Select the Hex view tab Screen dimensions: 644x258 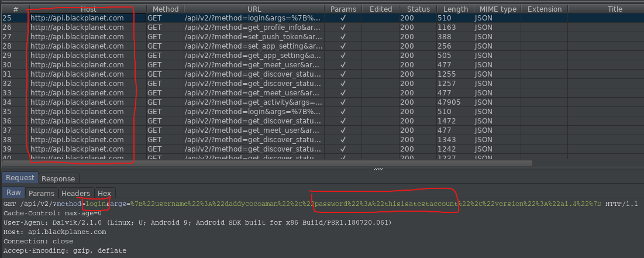104,193
